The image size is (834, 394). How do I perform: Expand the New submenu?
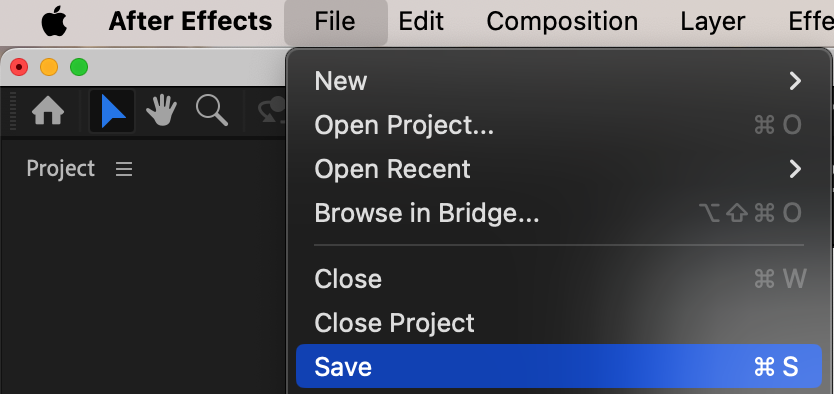(558, 81)
